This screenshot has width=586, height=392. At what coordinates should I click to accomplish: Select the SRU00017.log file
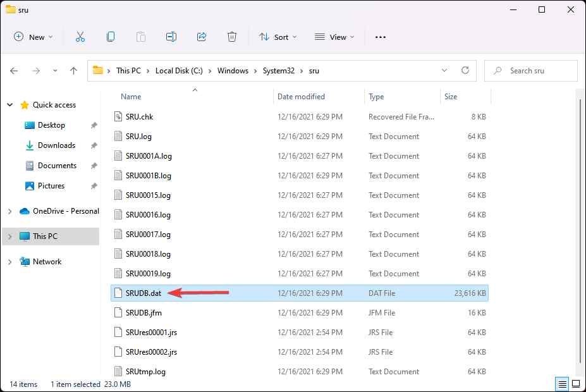click(x=300, y=235)
